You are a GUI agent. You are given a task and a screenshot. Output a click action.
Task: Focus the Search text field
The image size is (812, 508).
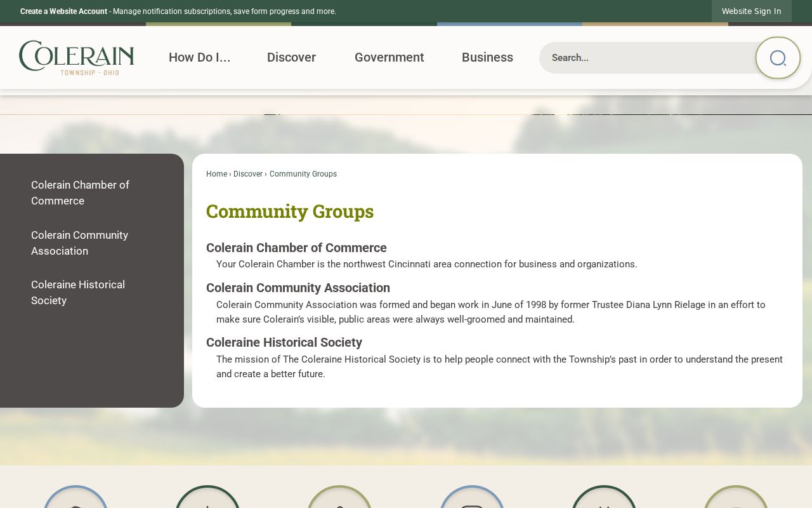coord(647,58)
